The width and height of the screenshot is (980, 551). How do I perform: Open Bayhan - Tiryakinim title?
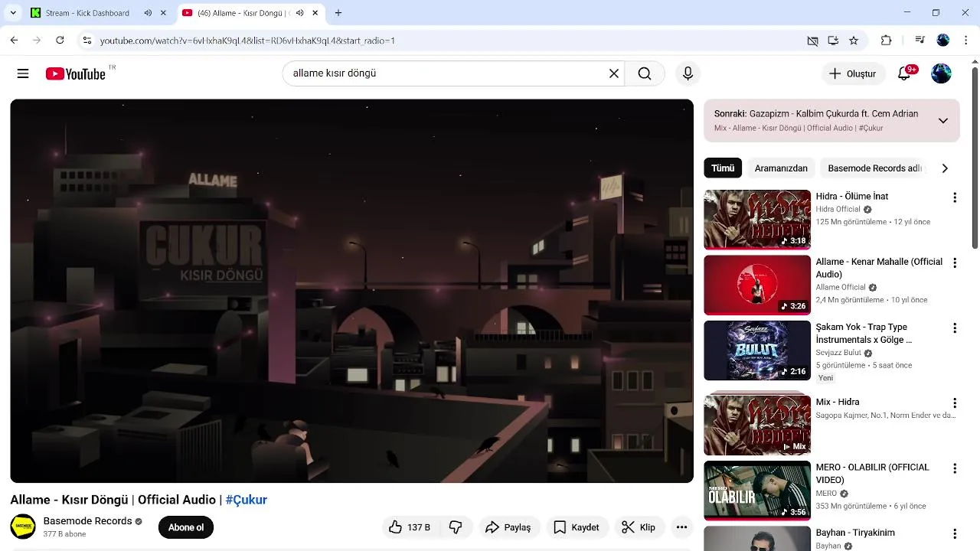click(x=855, y=533)
